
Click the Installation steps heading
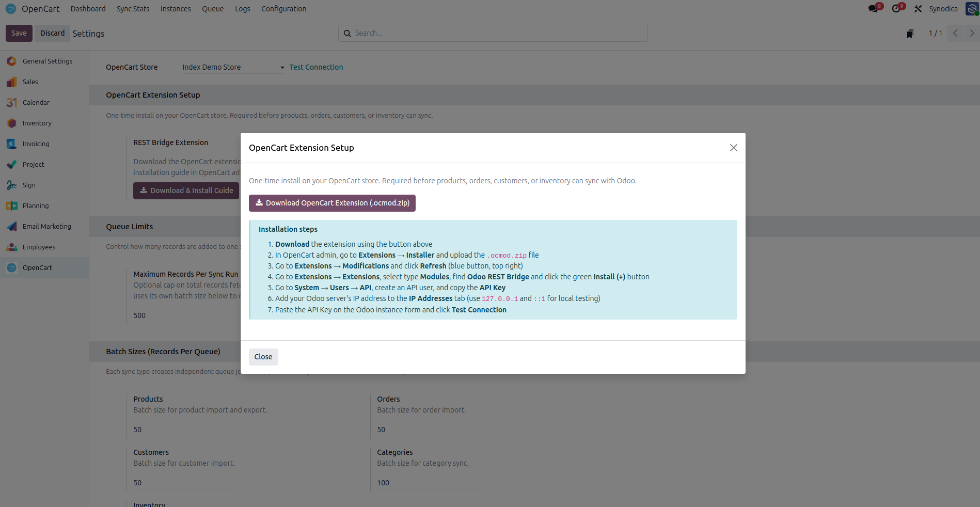(x=288, y=229)
